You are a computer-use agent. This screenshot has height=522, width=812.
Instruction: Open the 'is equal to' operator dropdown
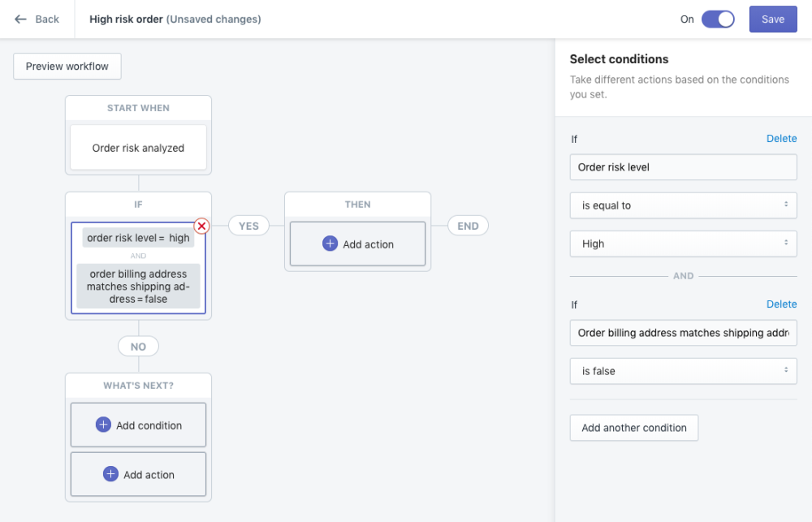683,205
